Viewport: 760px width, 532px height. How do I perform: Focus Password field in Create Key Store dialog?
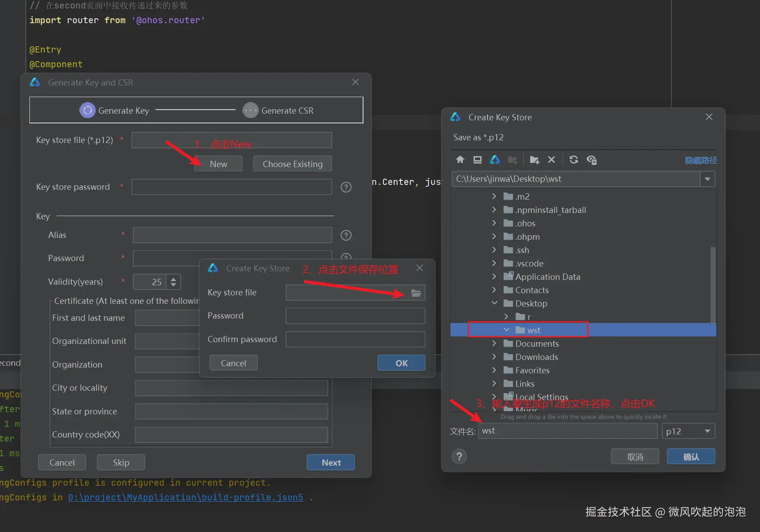[355, 316]
